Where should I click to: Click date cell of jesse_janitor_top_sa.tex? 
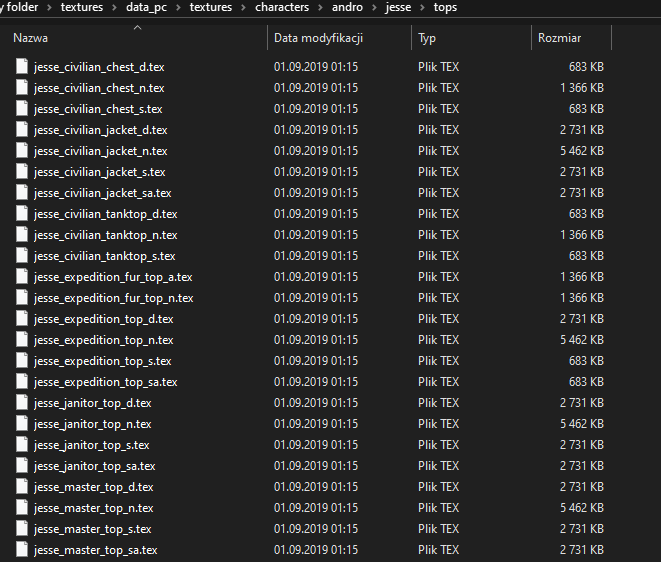[x=316, y=466]
